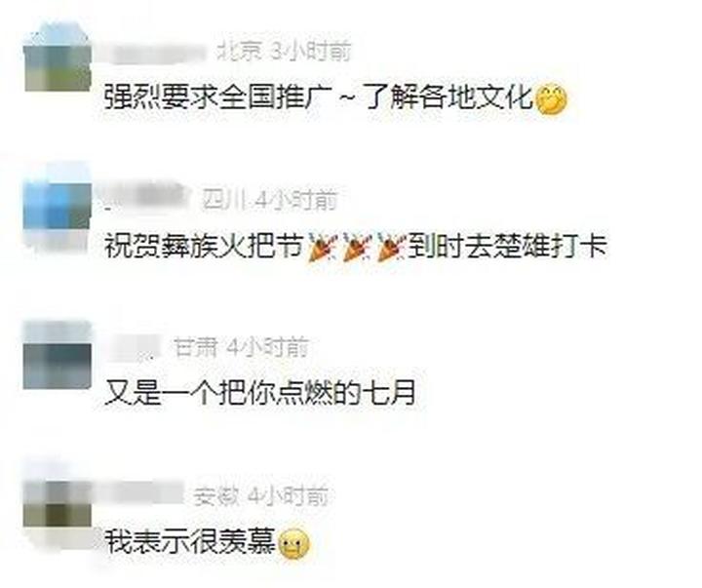Click the 北京 3小时前 timestamp
The height and width of the screenshot is (588, 702).
click(284, 53)
